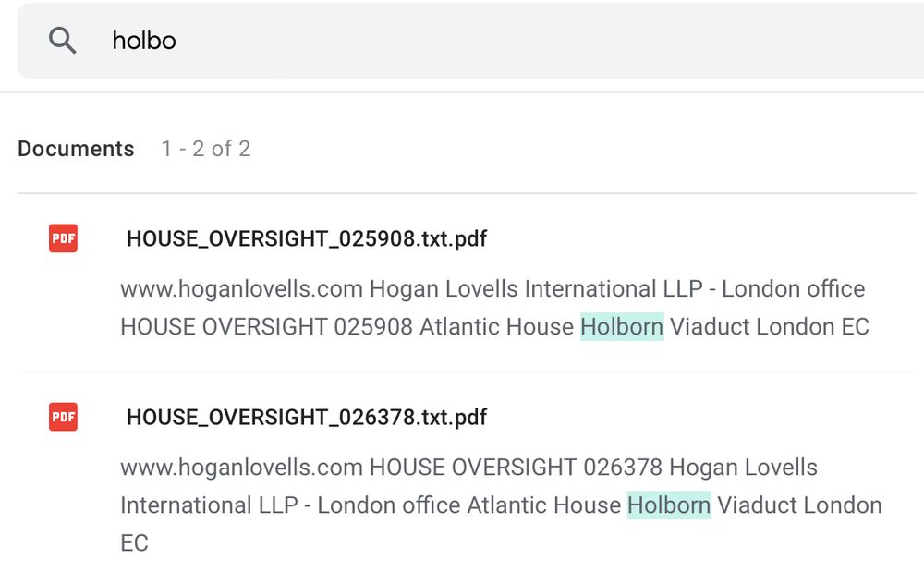Image resolution: width=924 pixels, height=584 pixels.
Task: Click the PDF file-type icon of the bottom document
Action: (x=62, y=418)
